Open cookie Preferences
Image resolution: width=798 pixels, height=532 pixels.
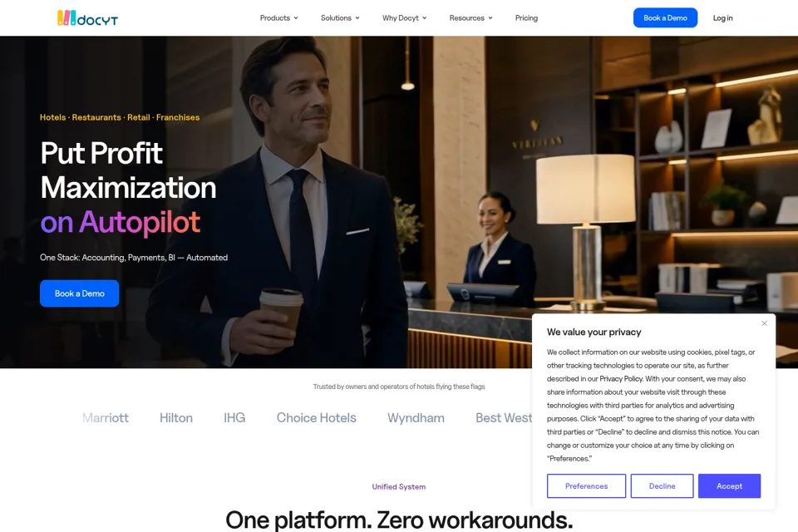(x=586, y=485)
